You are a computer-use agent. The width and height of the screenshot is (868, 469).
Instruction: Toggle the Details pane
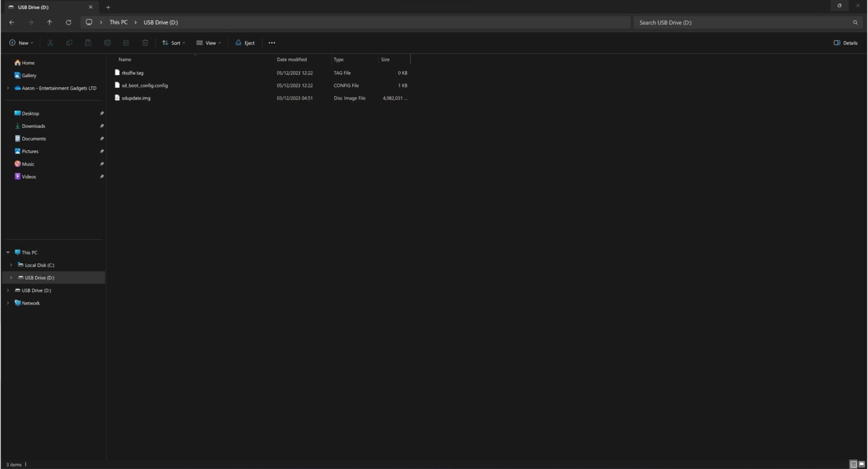coord(845,43)
